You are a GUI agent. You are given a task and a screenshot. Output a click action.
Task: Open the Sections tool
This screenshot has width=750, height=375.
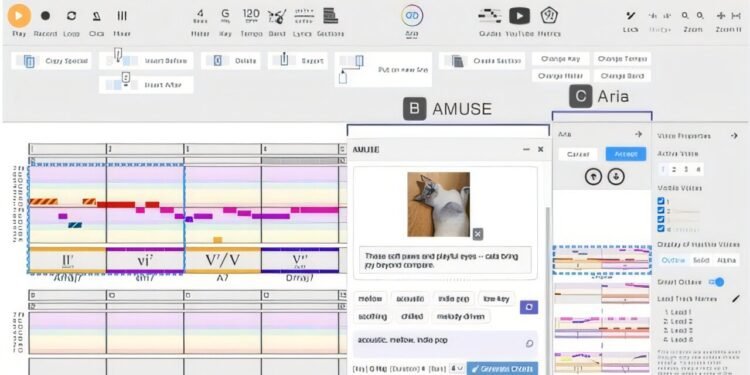[x=331, y=16]
